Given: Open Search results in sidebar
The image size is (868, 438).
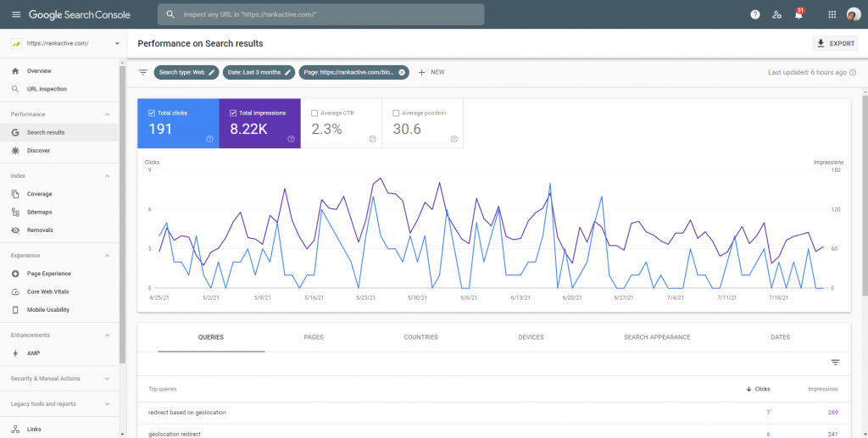Looking at the screenshot, I should pyautogui.click(x=59, y=133).
